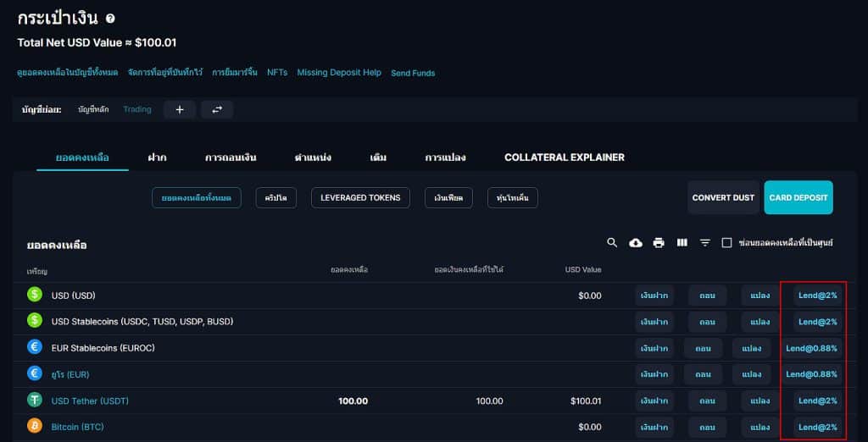Select the LEVERAGED TOKENS filter

point(360,197)
